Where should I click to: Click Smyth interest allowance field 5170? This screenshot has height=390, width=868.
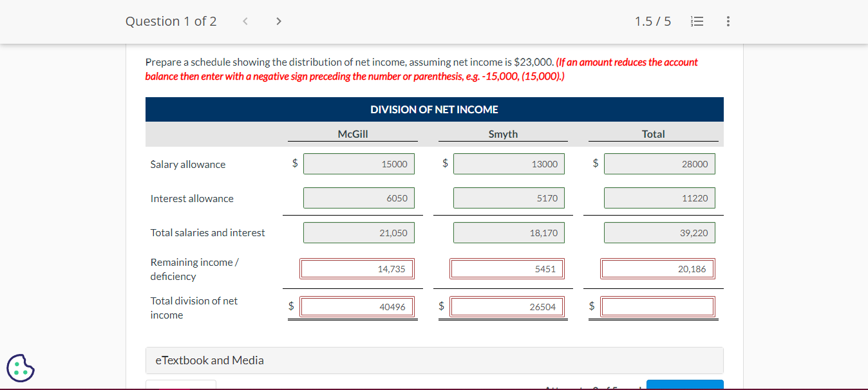(509, 198)
